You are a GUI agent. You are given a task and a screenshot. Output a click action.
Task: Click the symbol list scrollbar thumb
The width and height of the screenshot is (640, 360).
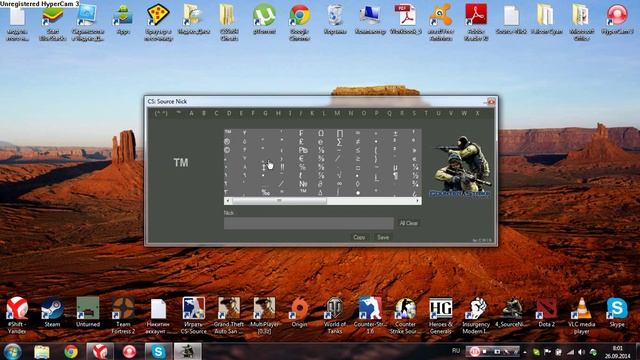coord(279,200)
